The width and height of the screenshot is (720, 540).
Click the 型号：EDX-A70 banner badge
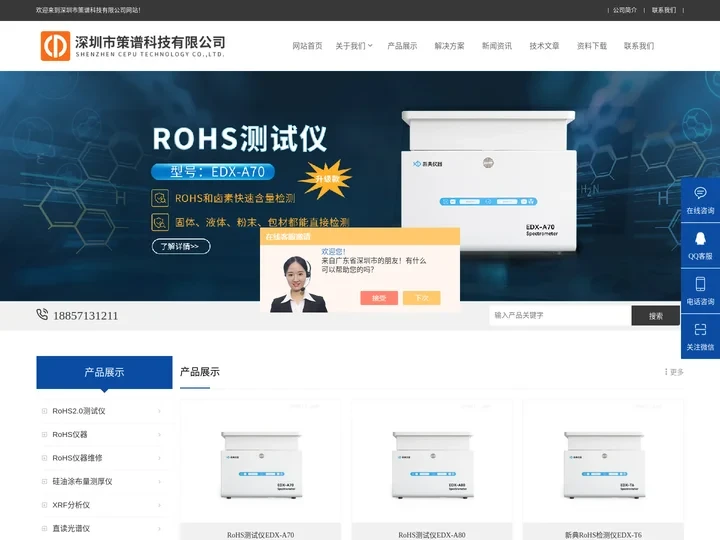point(213,172)
